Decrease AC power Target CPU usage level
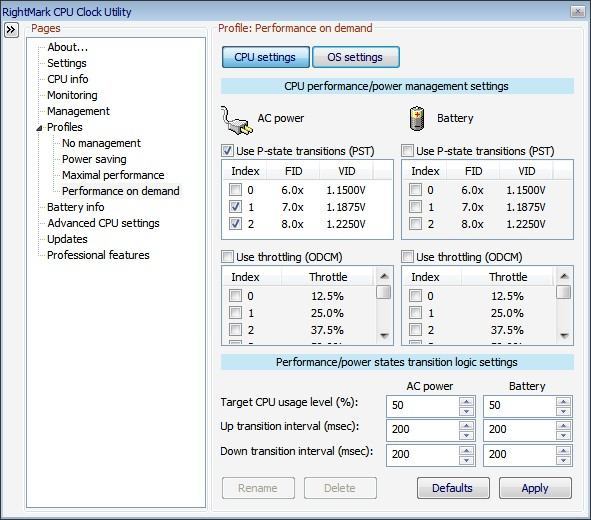Screen dimensions: 591x520 point(466,411)
